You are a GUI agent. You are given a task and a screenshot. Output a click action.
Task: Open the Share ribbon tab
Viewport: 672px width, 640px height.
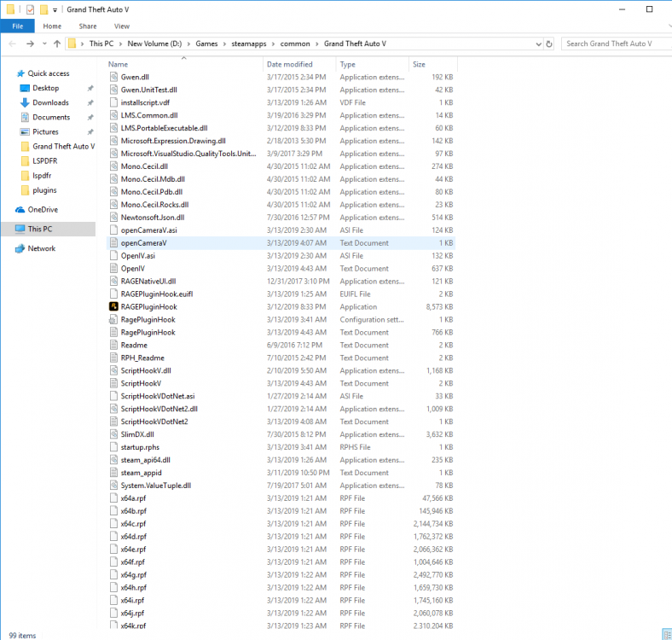coord(88,26)
